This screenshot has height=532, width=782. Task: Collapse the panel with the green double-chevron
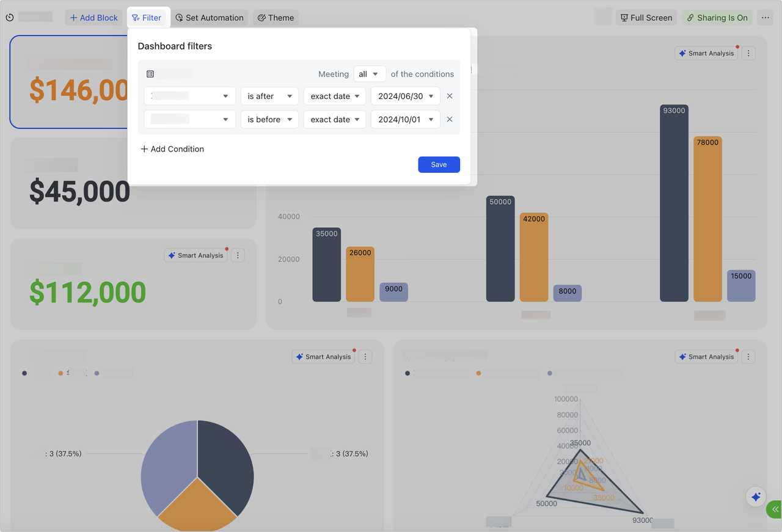pos(775,509)
